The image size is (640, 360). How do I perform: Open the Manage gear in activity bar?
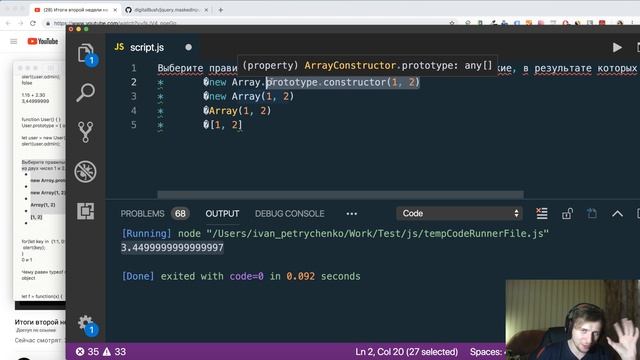pyautogui.click(x=85, y=323)
